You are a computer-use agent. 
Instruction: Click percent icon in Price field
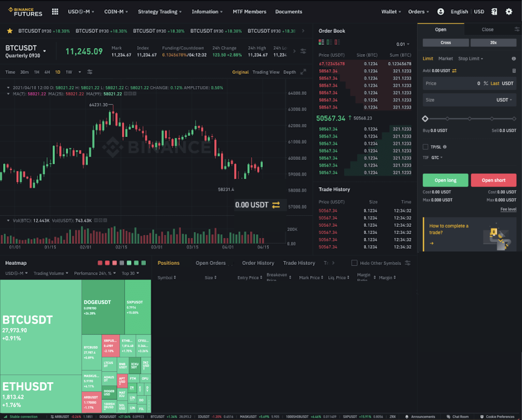(486, 83)
